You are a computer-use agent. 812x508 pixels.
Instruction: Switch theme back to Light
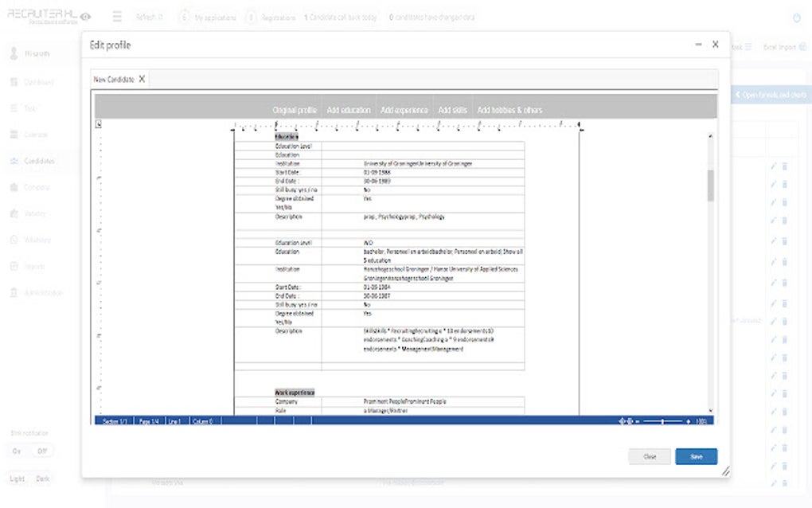click(16, 478)
